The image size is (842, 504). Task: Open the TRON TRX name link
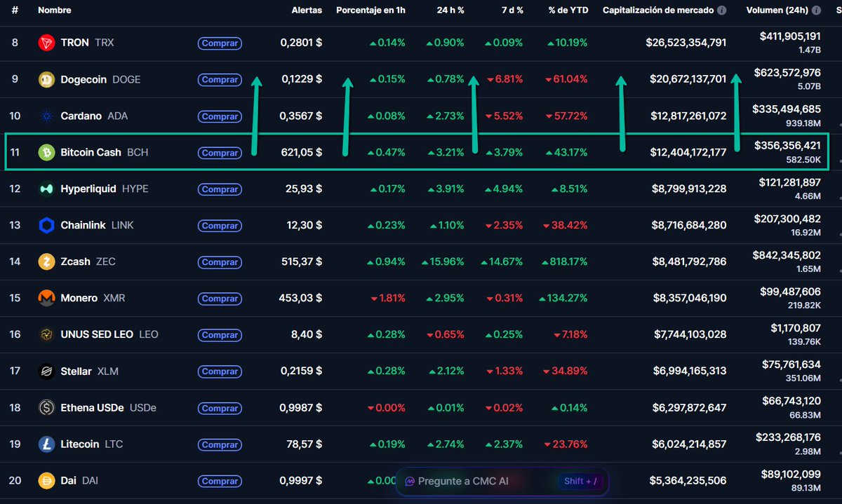coord(87,43)
